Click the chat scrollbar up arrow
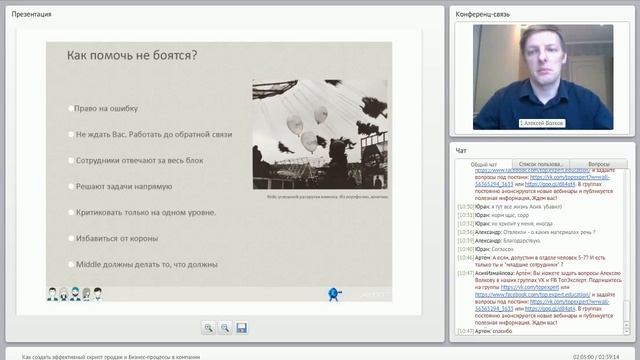640x360 pixels. pyautogui.click(x=627, y=325)
